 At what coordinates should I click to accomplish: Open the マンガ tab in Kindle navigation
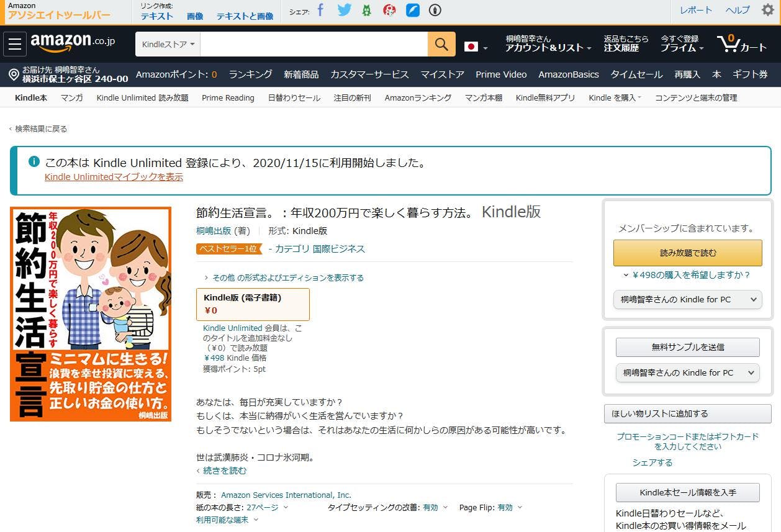click(x=71, y=97)
